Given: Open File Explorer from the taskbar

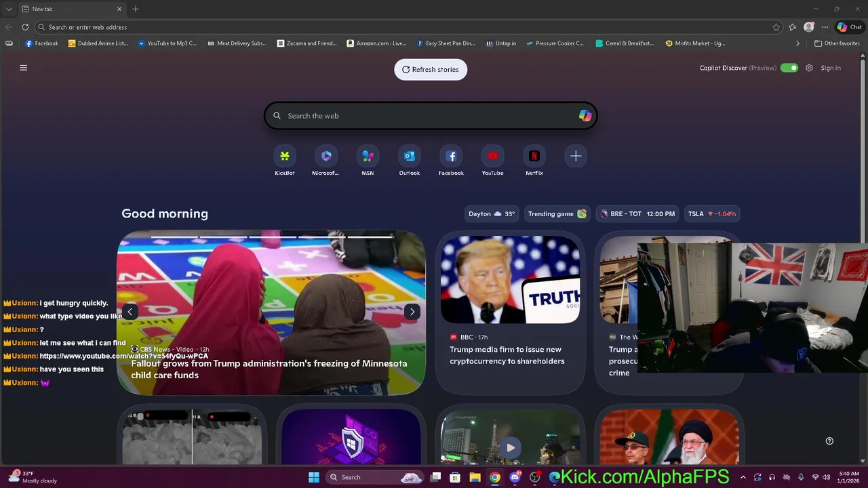Looking at the screenshot, I should [x=475, y=477].
